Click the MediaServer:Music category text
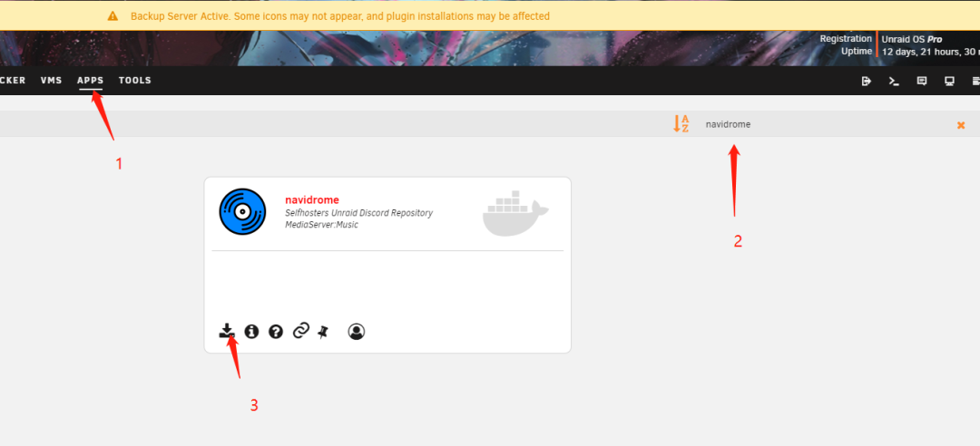The height and width of the screenshot is (446, 980). (321, 224)
